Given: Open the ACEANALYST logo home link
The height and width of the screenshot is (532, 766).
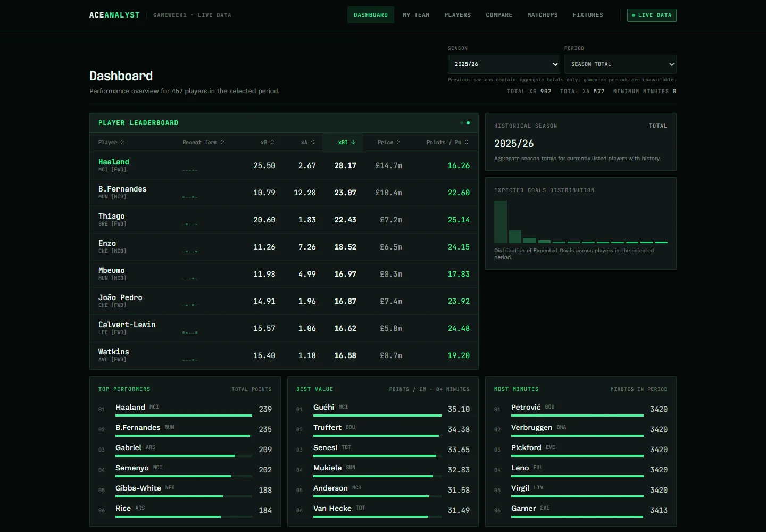Looking at the screenshot, I should click(x=114, y=15).
